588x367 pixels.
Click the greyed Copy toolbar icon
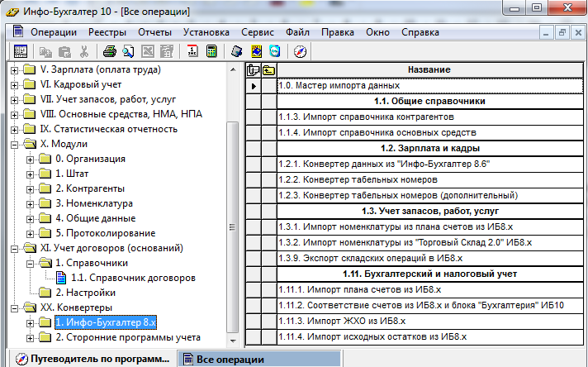45,52
